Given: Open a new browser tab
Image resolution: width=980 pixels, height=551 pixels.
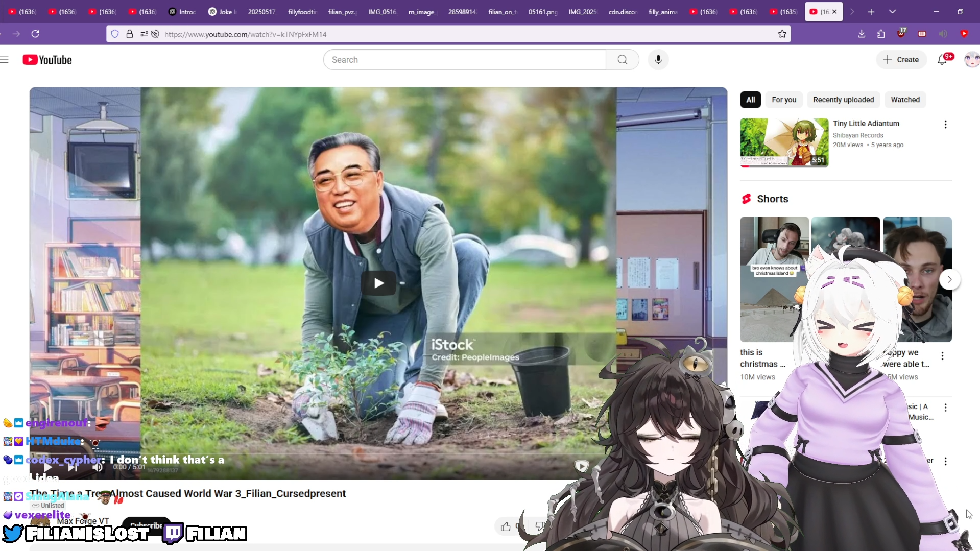Looking at the screenshot, I should (871, 12).
